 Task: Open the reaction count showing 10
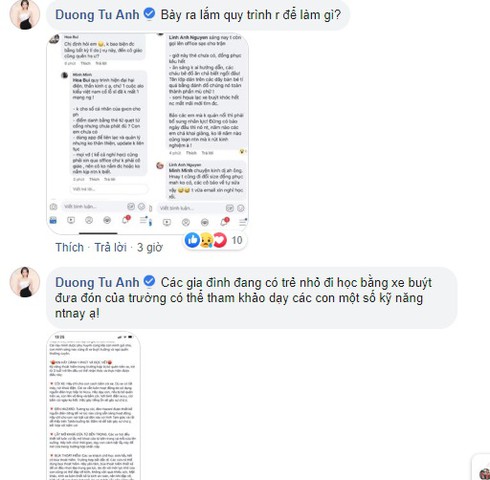pos(237,240)
